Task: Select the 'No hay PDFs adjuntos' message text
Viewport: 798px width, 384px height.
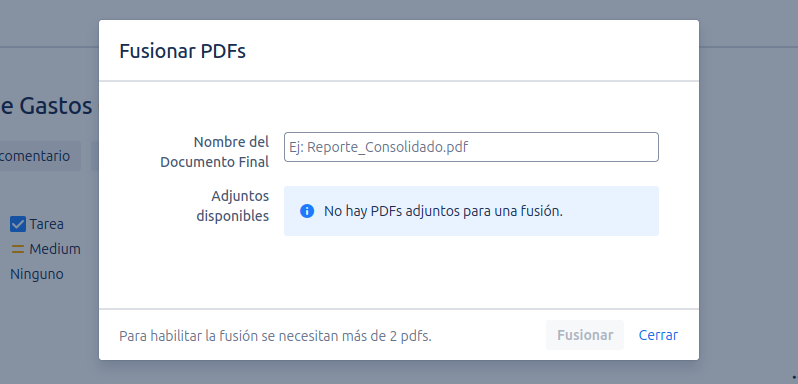Action: (443, 211)
